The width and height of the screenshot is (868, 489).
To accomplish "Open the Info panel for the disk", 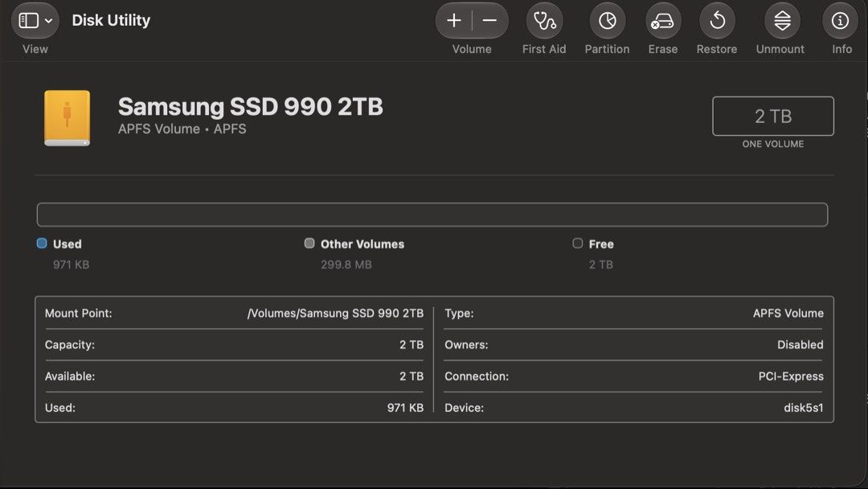I will point(841,20).
